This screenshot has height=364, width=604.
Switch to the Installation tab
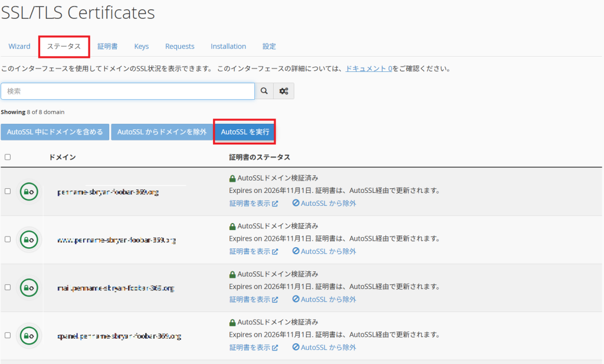coord(228,46)
